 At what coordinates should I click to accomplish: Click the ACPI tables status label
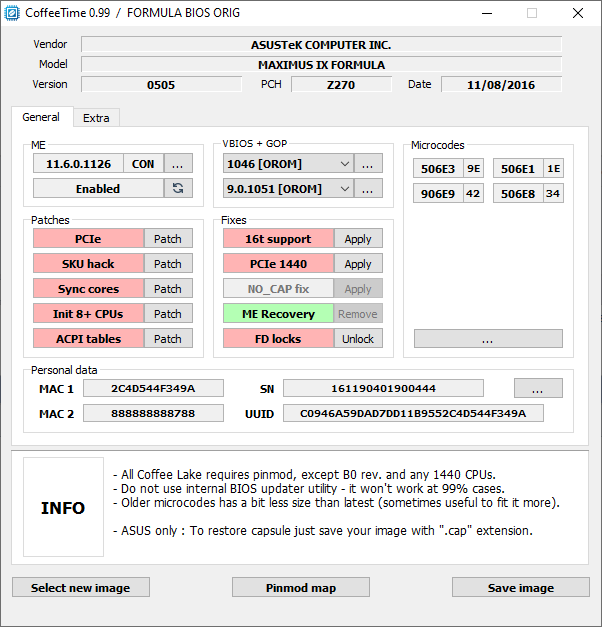click(88, 338)
